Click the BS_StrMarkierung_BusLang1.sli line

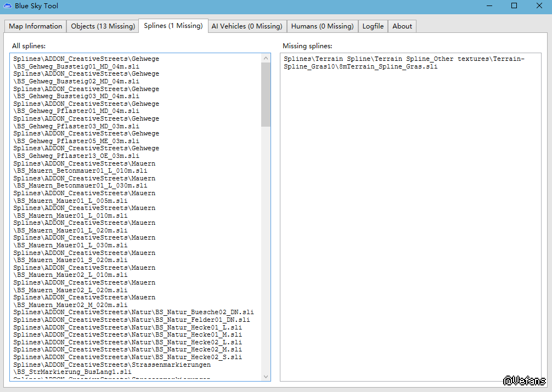click(72, 372)
